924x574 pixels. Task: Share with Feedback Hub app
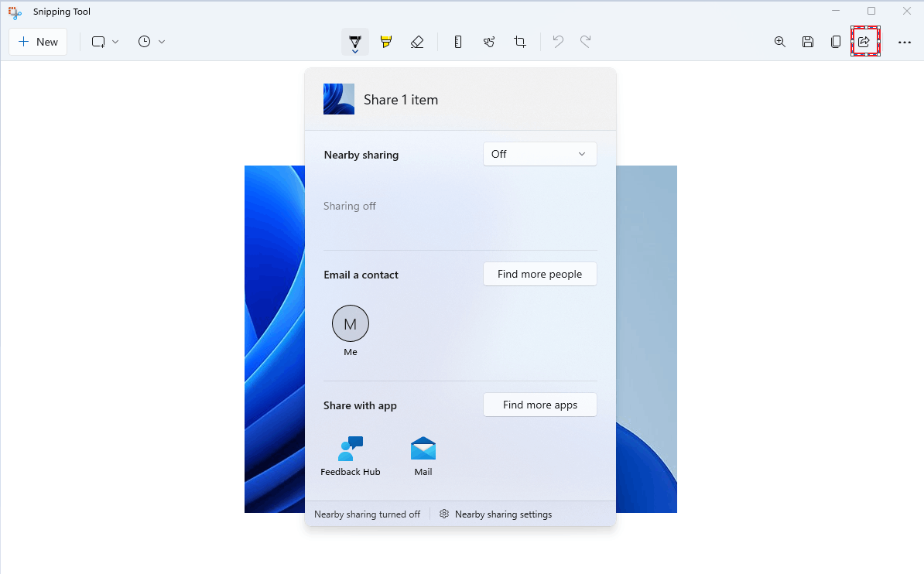pyautogui.click(x=351, y=456)
